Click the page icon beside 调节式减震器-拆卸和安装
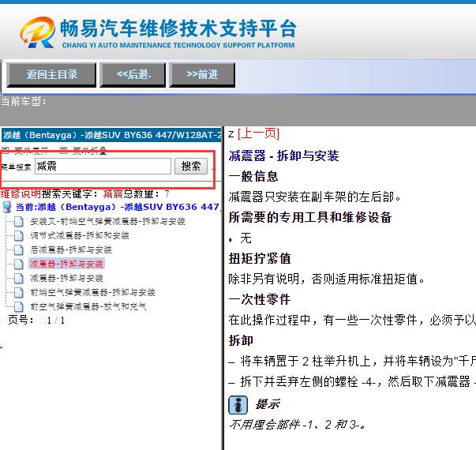This screenshot has width=476, height=450. pos(19,235)
